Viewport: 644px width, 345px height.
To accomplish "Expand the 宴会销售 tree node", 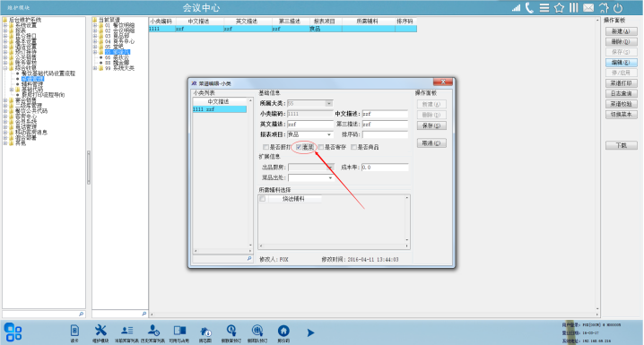I will pos(5,100).
